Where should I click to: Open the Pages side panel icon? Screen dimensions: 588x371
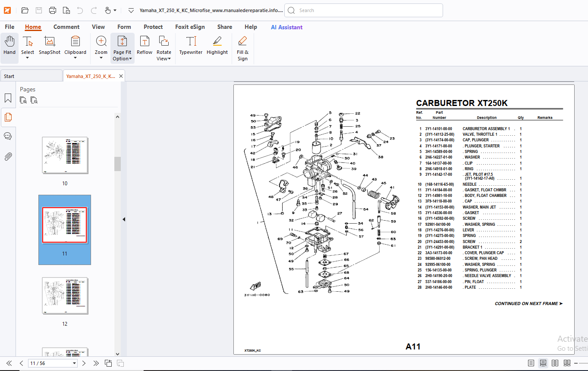tap(8, 117)
